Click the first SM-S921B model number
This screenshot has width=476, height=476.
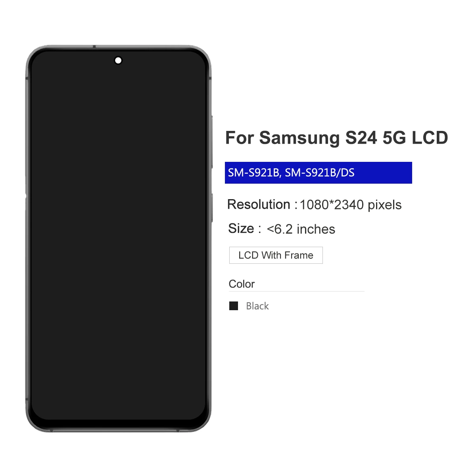(253, 173)
